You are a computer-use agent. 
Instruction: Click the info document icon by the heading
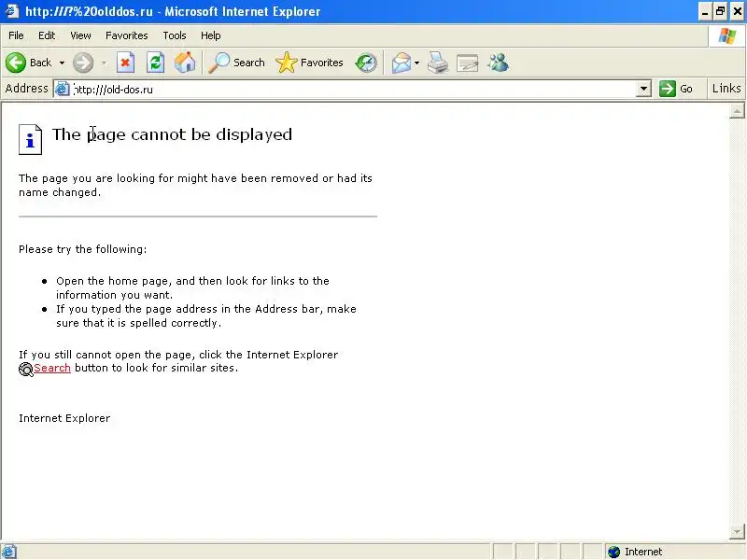[31, 139]
